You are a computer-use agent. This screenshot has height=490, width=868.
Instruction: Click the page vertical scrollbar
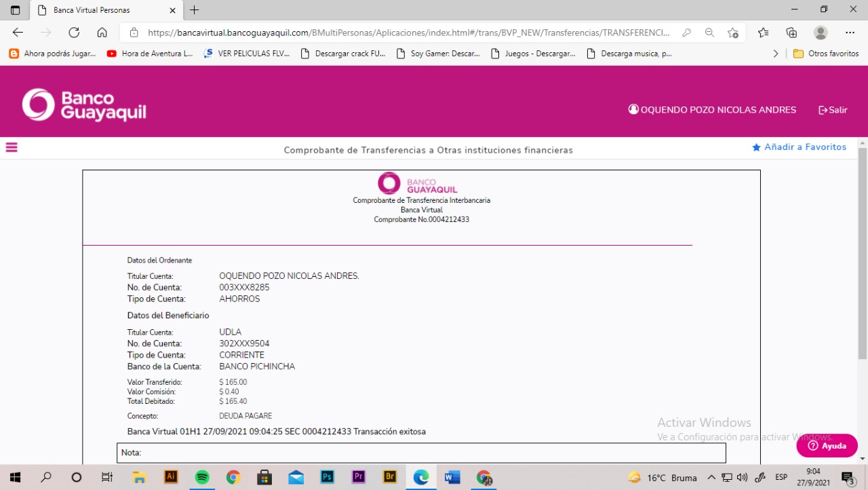(863, 251)
